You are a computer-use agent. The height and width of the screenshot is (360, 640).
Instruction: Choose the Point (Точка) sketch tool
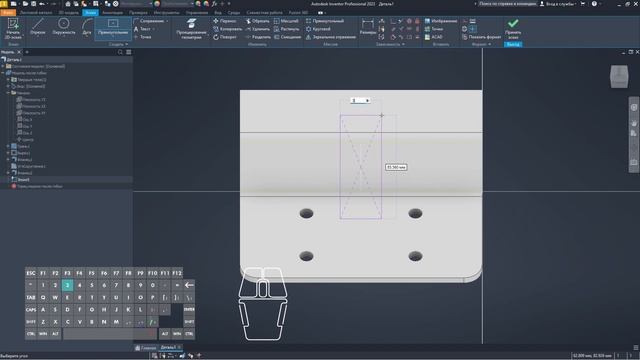142,37
